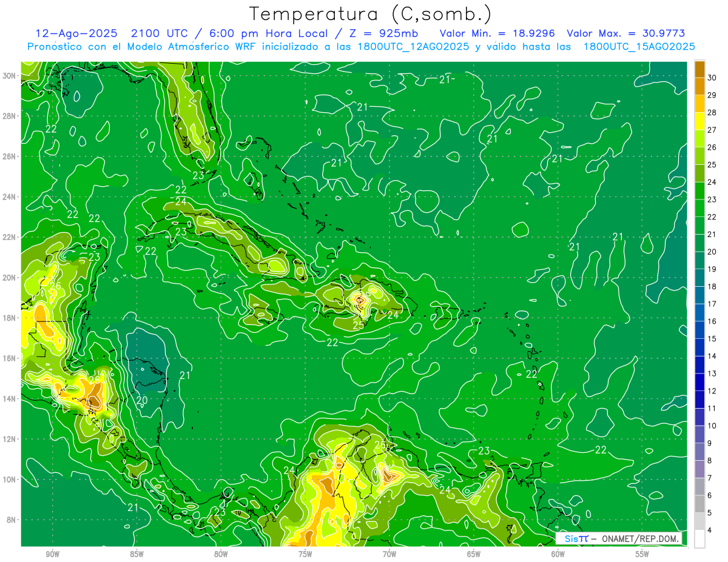Click the color bar label 12

click(713, 391)
